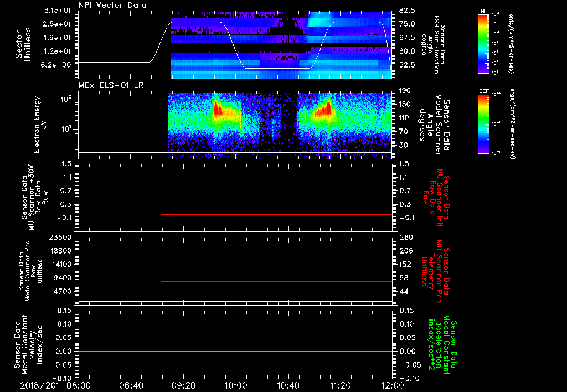Click the DEF rainbow color bar
The height and width of the screenshot is (392, 567).
pyautogui.click(x=484, y=124)
